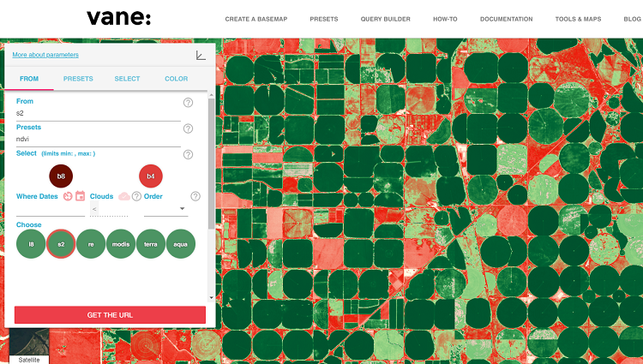Click the help icon beside Order
Viewport: 643px width, 364px height.
[x=195, y=196]
